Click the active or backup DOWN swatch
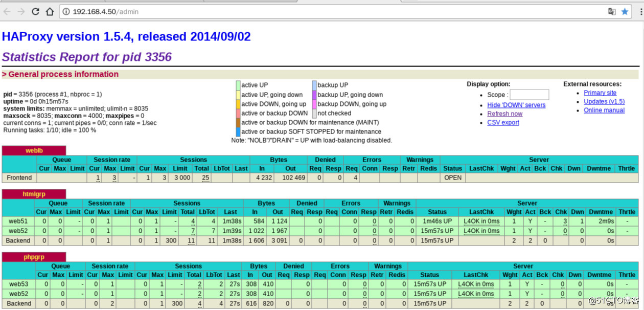644x310 pixels. [x=238, y=113]
